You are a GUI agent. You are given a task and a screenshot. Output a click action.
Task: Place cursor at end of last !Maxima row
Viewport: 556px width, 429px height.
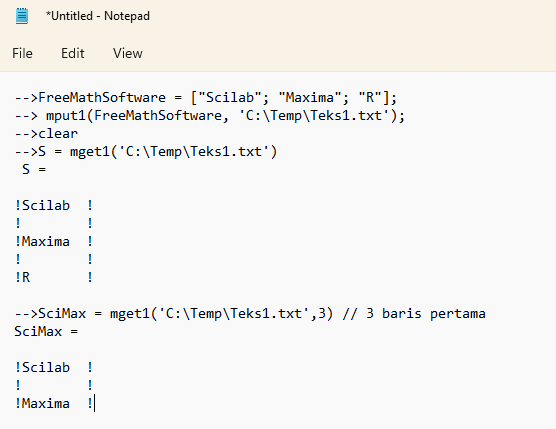tap(94, 404)
